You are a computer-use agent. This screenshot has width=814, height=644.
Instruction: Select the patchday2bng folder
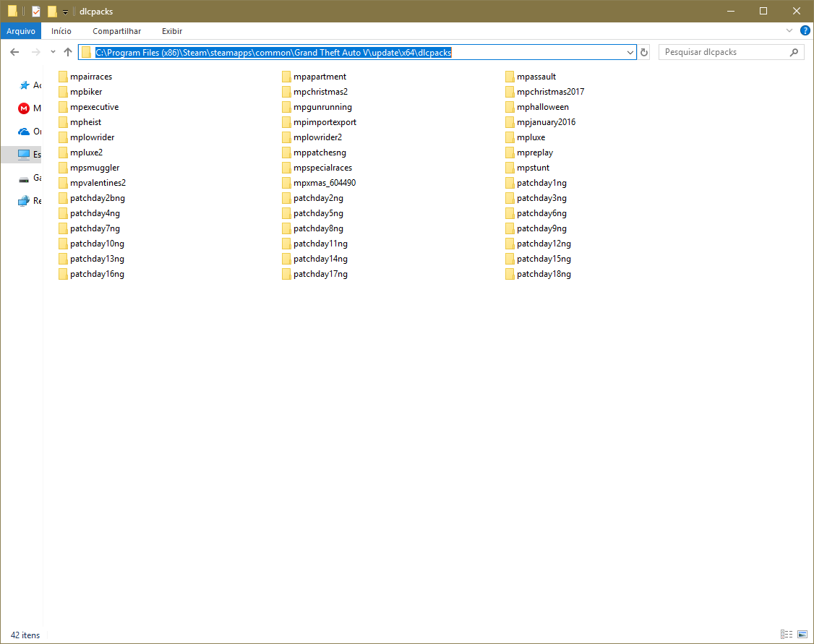[92, 198]
